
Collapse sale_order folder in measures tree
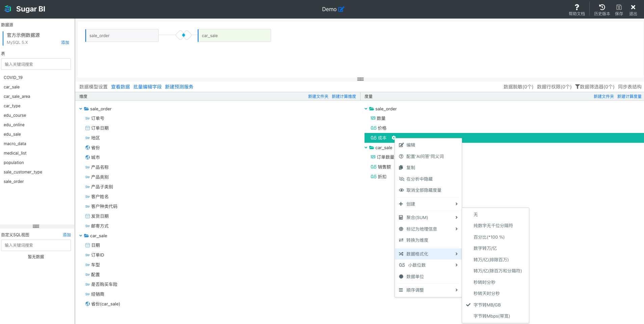(366, 109)
